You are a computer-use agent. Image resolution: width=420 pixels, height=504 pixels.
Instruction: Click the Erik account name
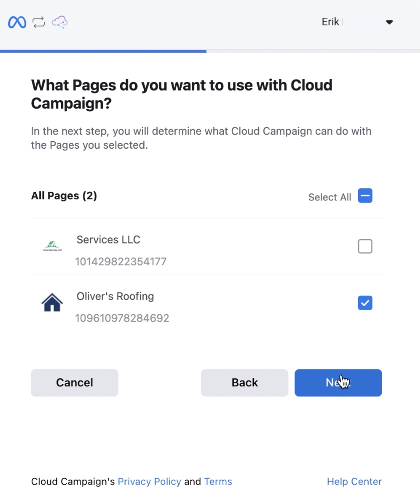330,22
